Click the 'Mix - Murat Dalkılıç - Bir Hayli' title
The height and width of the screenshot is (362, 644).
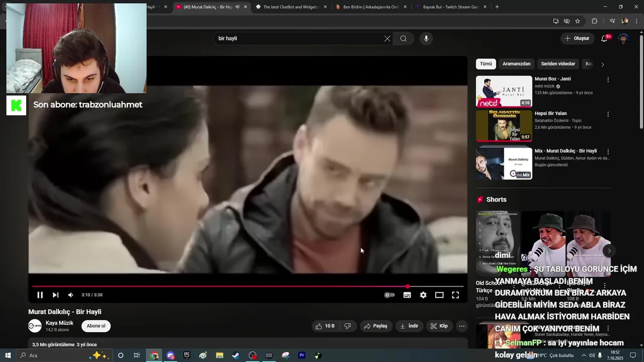click(x=566, y=151)
